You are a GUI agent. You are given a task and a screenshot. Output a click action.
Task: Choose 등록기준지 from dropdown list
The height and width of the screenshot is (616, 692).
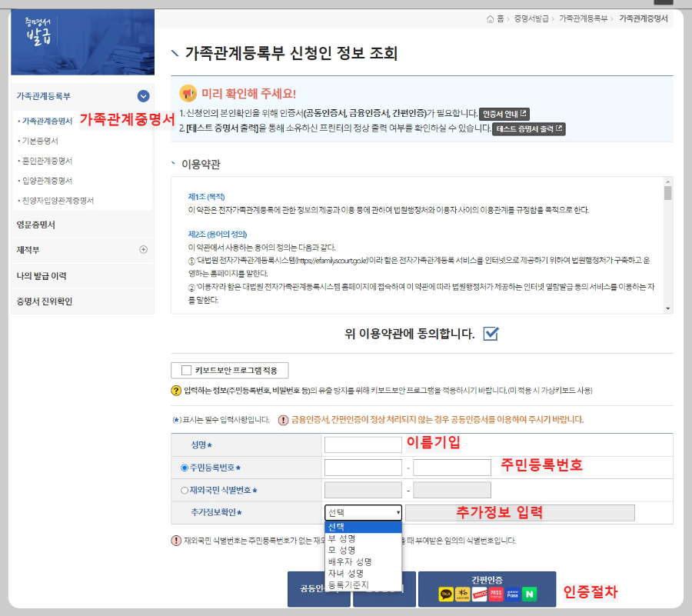coord(363,584)
